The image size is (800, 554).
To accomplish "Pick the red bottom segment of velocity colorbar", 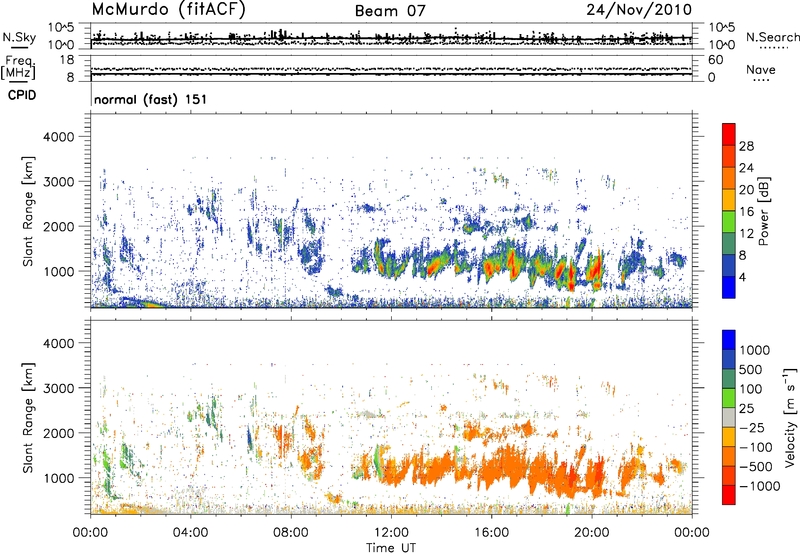I will pos(729,495).
